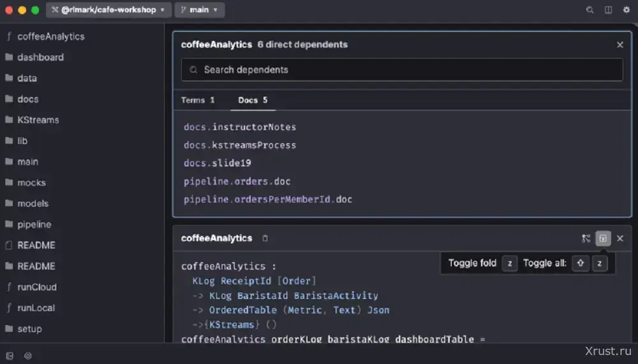
Task: Toggle the sidebar using bottom-left panel icon
Action: click(10, 356)
